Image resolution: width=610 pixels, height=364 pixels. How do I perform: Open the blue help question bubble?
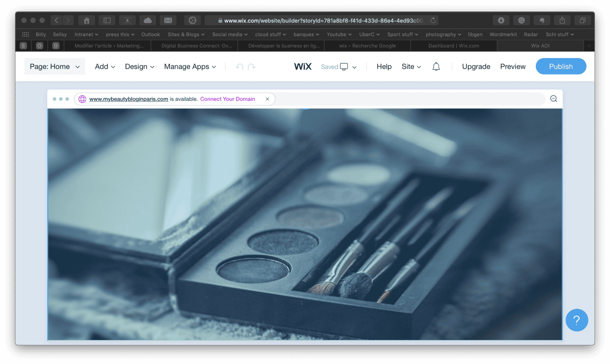[x=577, y=320]
